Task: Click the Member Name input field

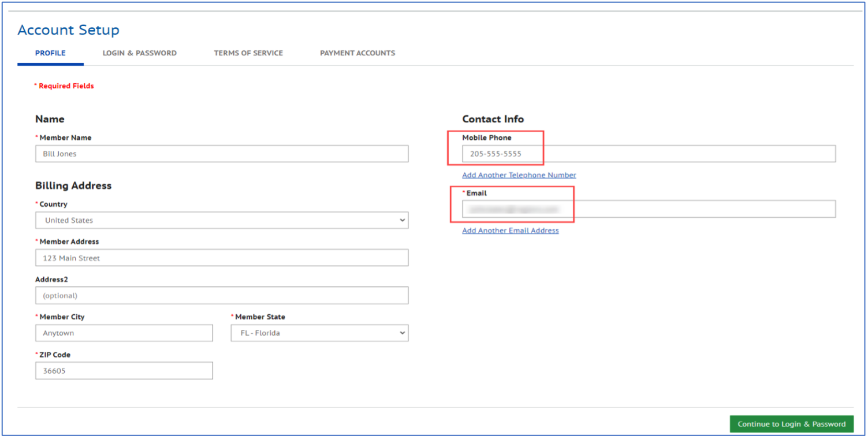Action: [221, 154]
